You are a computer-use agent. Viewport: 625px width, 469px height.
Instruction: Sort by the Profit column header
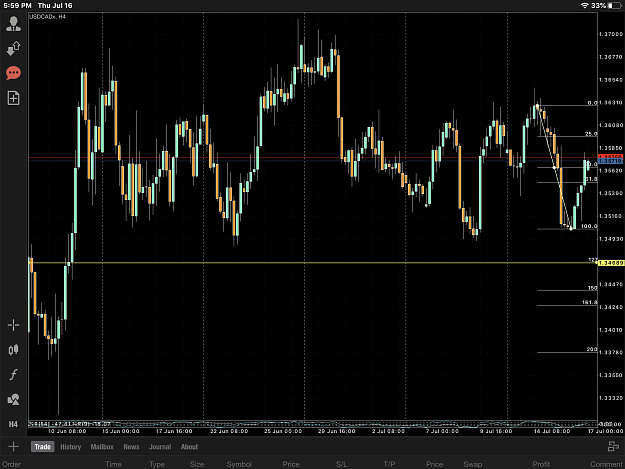(x=541, y=464)
